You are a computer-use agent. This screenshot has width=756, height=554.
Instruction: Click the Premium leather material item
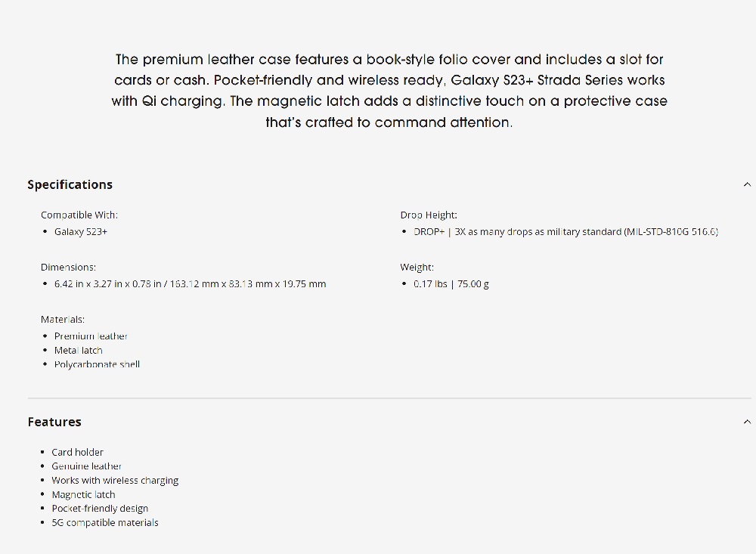[x=91, y=336]
